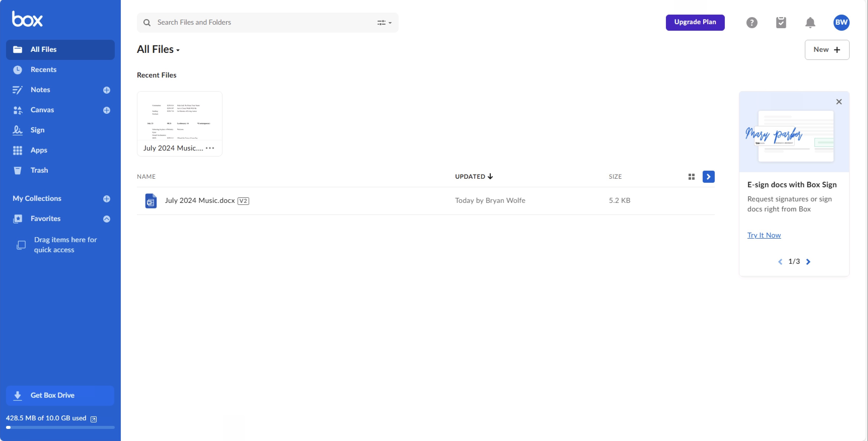Click the Get Box Drive button
The width and height of the screenshot is (868, 441).
pyautogui.click(x=60, y=395)
